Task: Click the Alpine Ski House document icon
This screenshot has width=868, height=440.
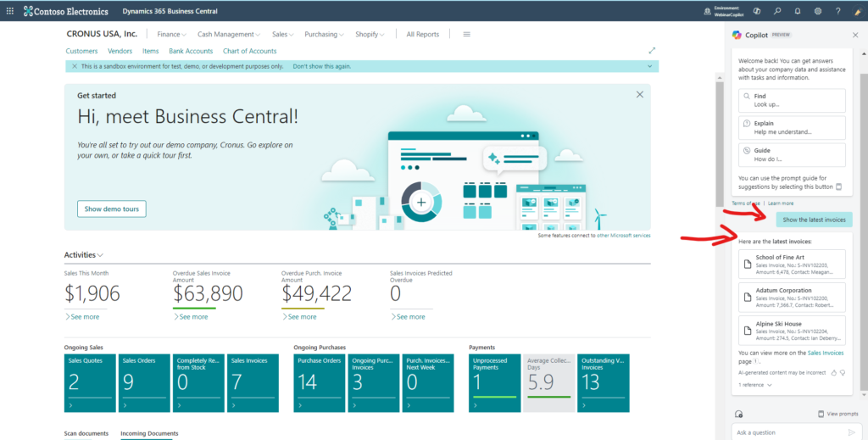Action: tap(748, 331)
